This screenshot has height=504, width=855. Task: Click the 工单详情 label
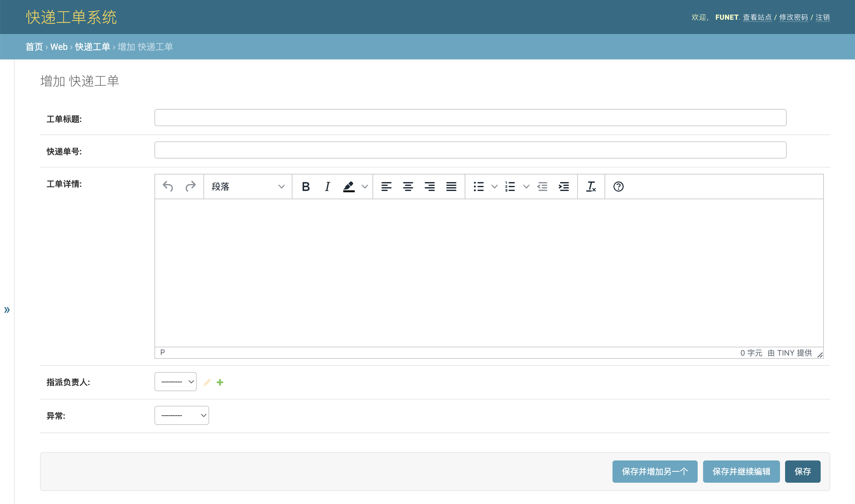coord(64,184)
